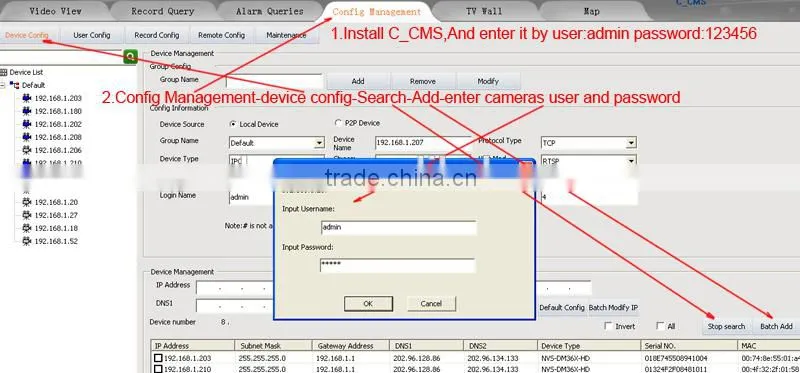Click serial number 01324F2F08481011
800x373 pixels.
tap(676, 369)
